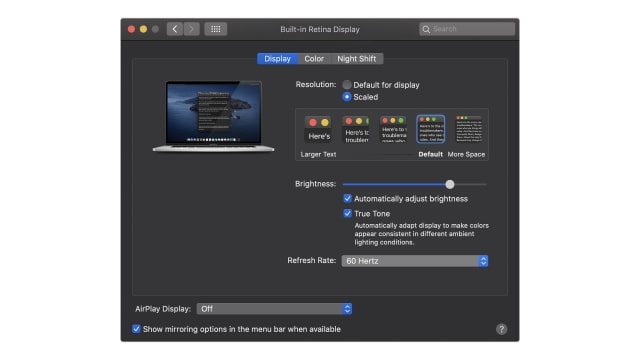
Task: Open the Night Shift tab
Action: 356,59
